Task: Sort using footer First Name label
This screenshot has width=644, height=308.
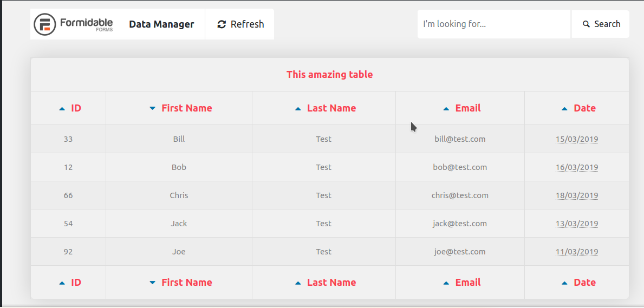Action: click(187, 282)
